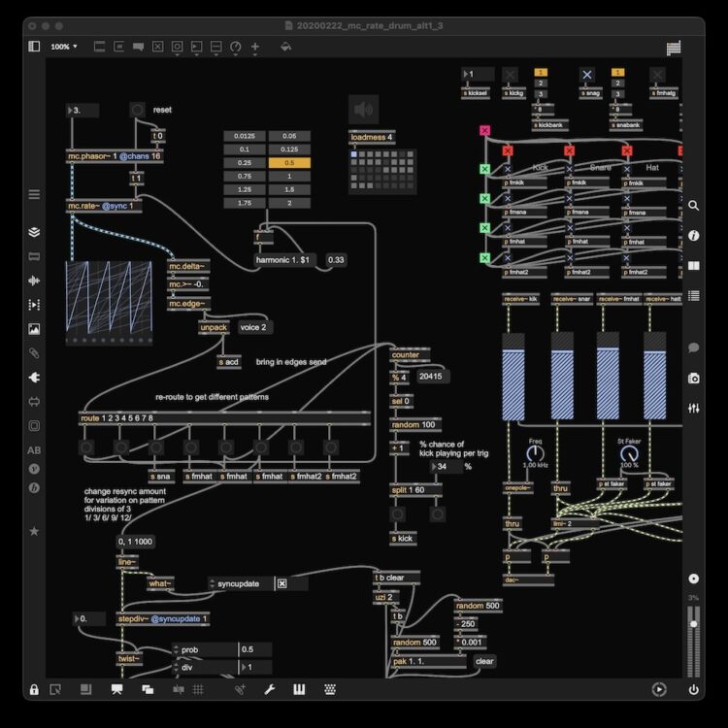Open the plug-ins browser in left sidebar
Image resolution: width=728 pixels, height=728 pixels.
(x=35, y=377)
